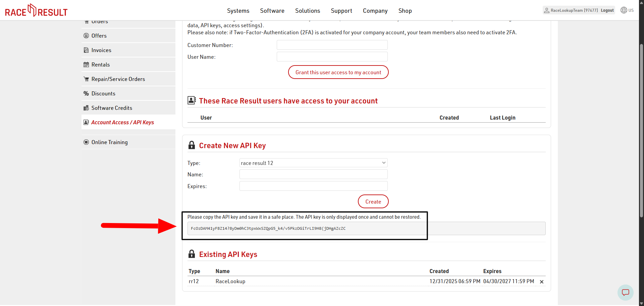Open the Support menu
644x306 pixels.
[x=341, y=11]
